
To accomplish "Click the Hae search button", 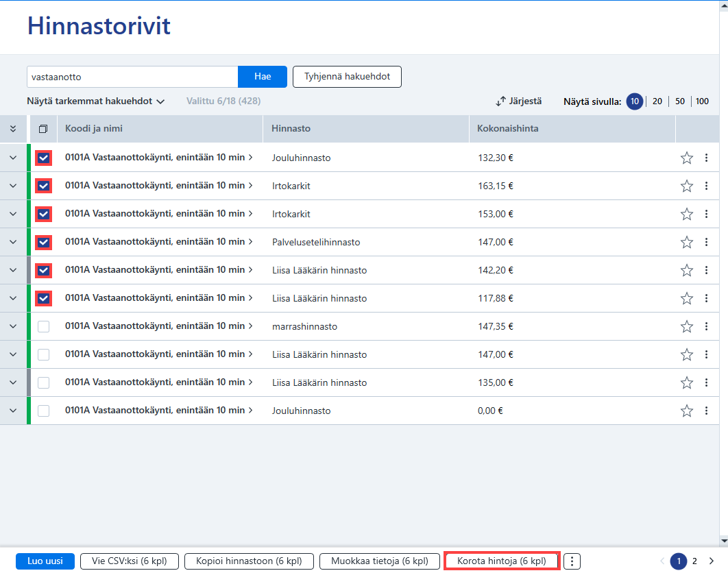I will point(263,77).
